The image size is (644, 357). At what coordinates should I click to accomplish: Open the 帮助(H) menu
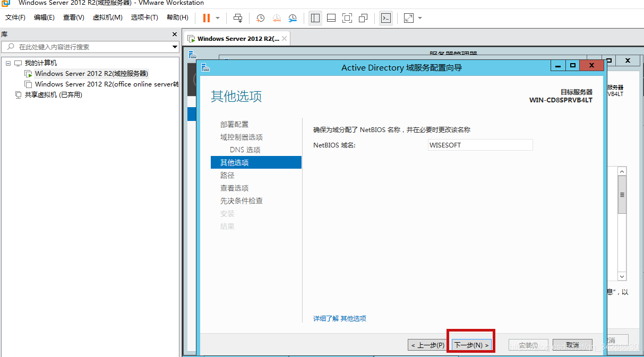177,18
